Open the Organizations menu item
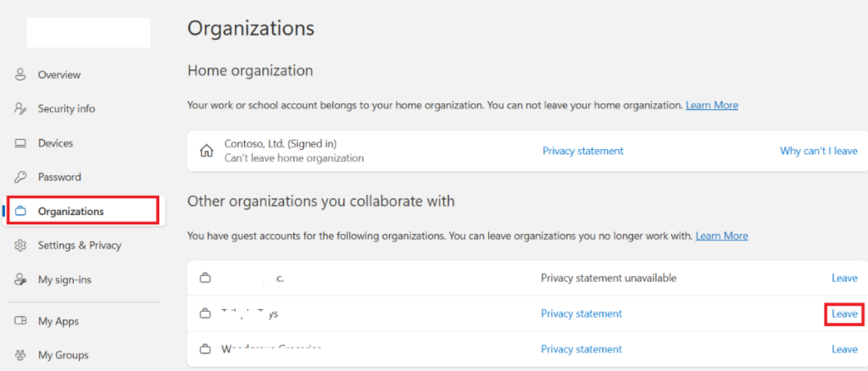 click(x=71, y=211)
